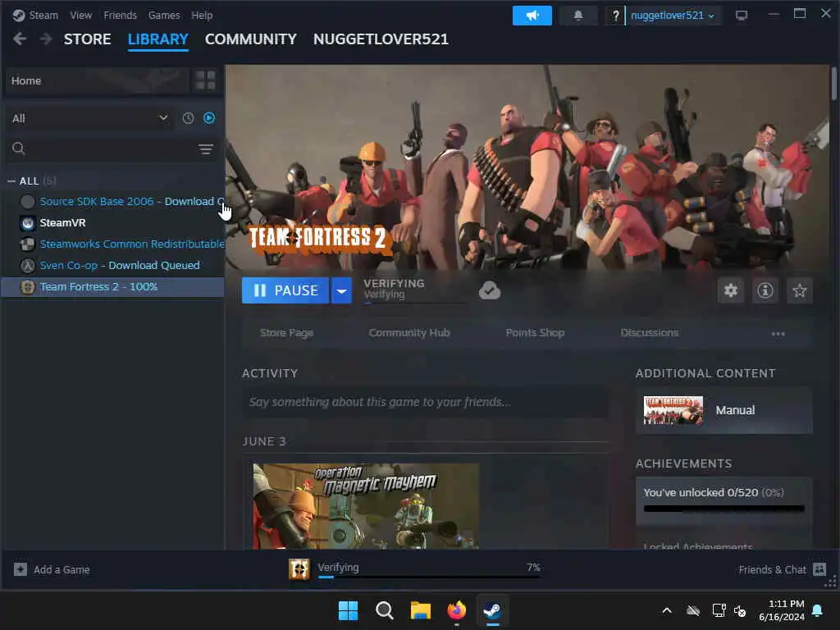Screen dimensions: 840x630
Task: Launch File Explorer from taskbar
Action: point(421,610)
